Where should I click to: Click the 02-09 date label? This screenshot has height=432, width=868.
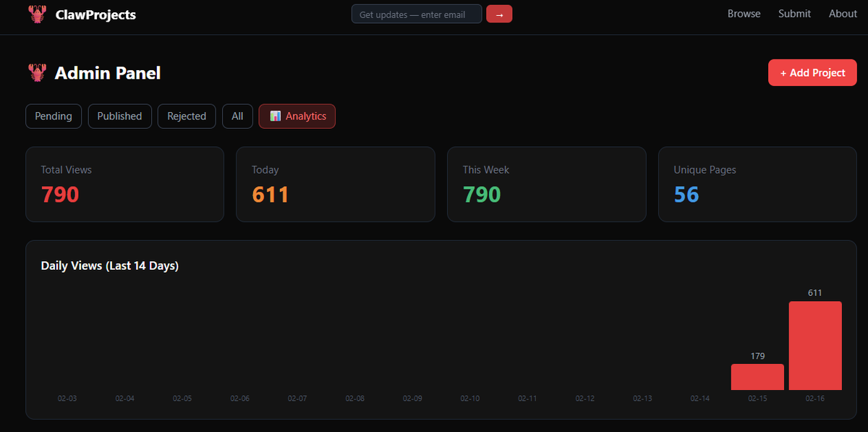tap(412, 399)
